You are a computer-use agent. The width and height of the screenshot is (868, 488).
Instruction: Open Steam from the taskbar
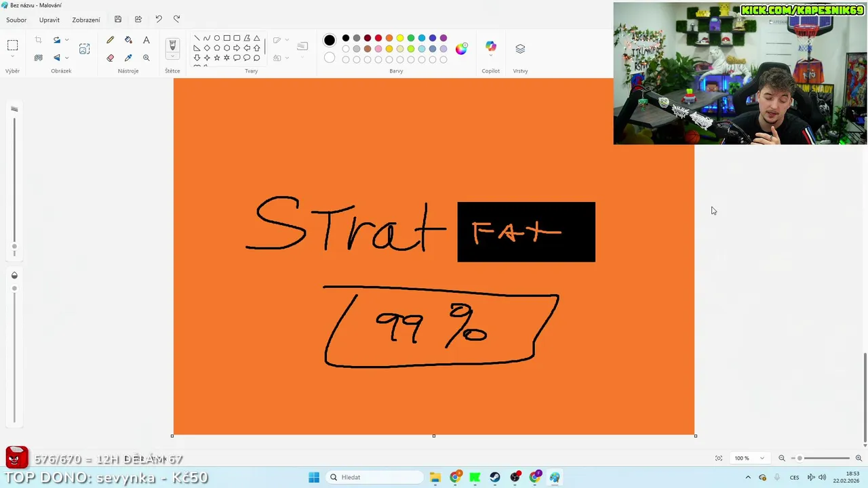495,477
